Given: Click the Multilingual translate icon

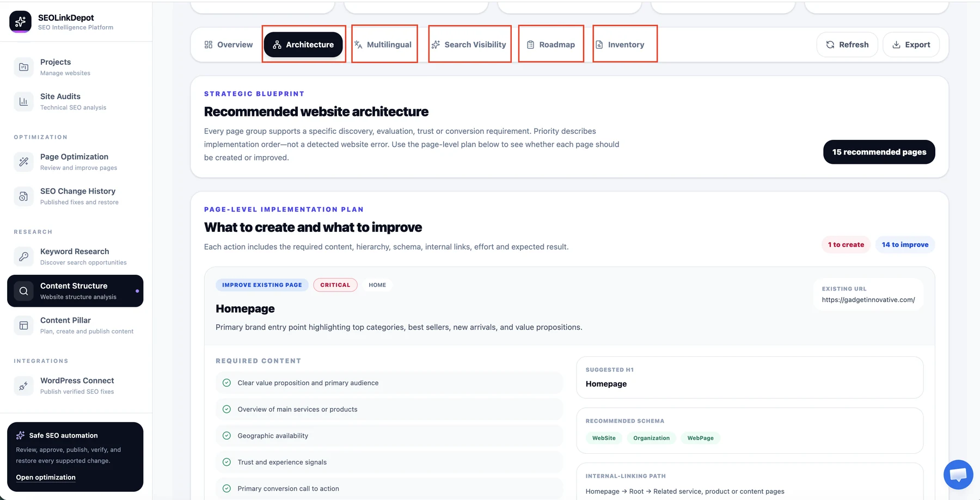Looking at the screenshot, I should (358, 45).
